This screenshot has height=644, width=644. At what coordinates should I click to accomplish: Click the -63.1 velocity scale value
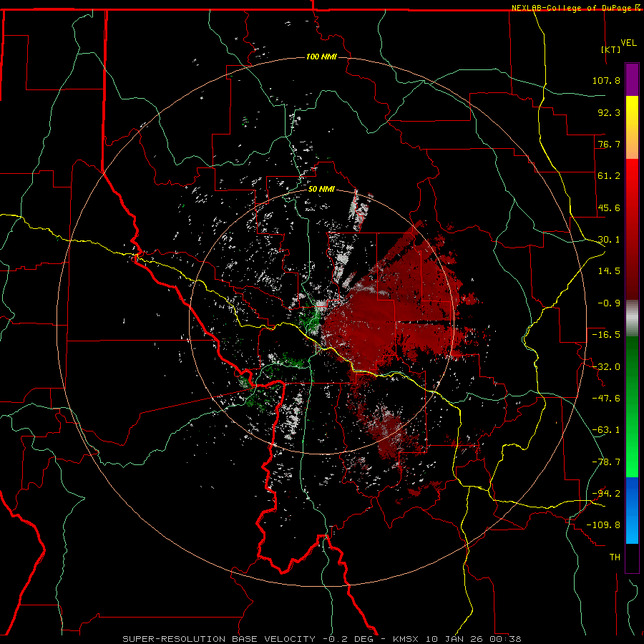tap(606, 430)
